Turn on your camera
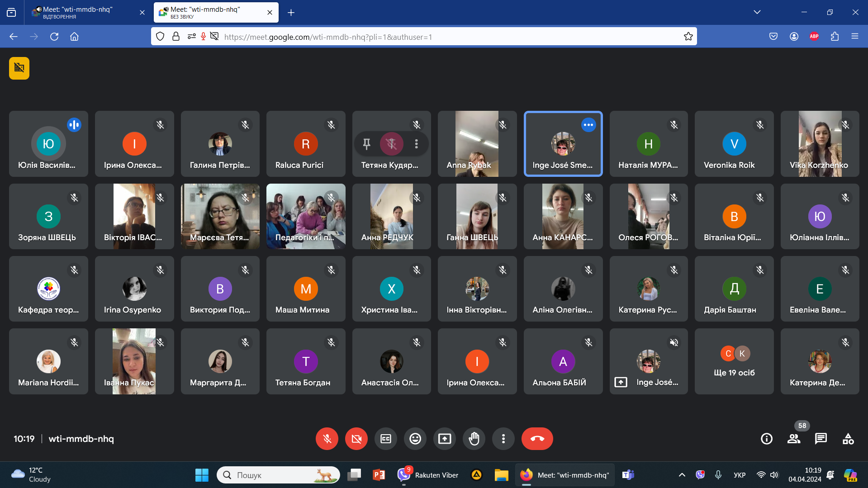This screenshot has width=868, height=488. point(356,439)
